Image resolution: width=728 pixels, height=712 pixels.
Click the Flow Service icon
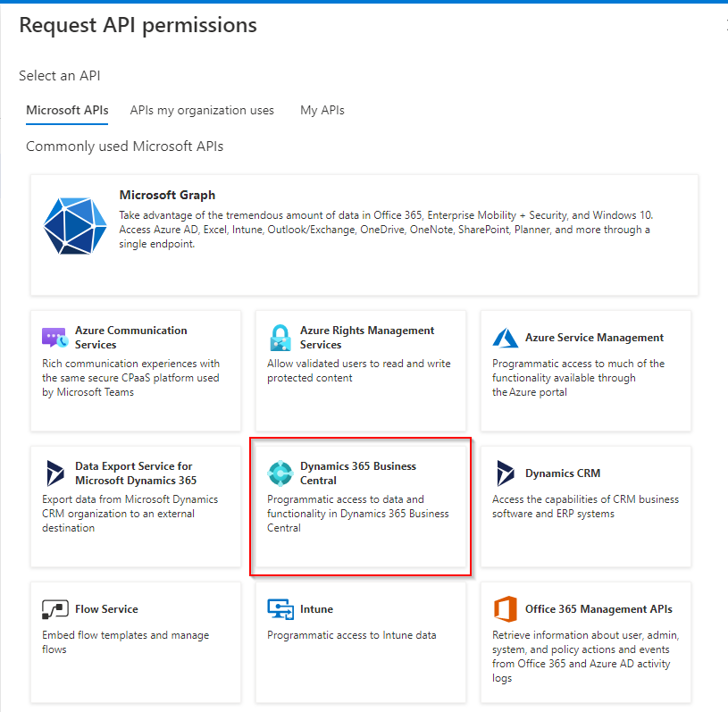54,608
